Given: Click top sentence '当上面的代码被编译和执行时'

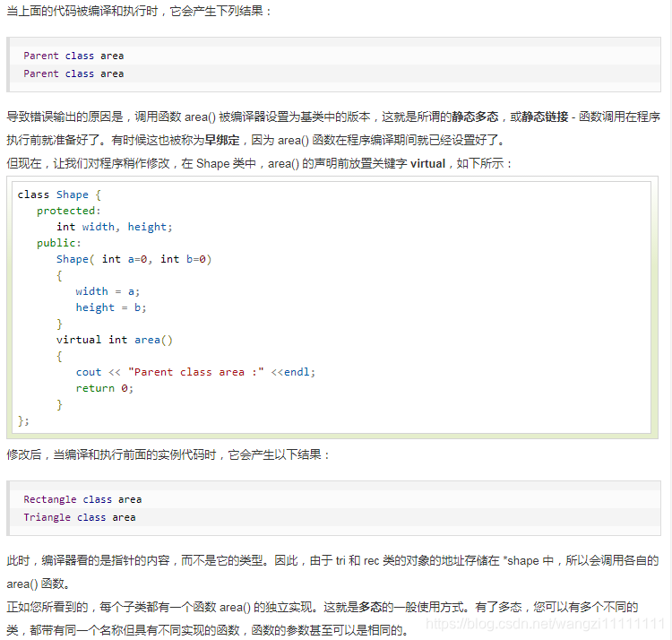Looking at the screenshot, I should pos(139,11).
